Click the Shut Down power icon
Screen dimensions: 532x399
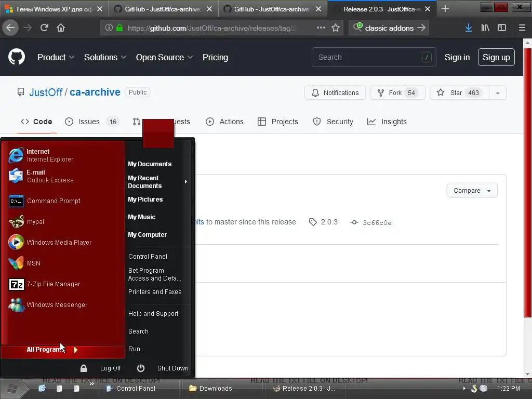coord(141,368)
